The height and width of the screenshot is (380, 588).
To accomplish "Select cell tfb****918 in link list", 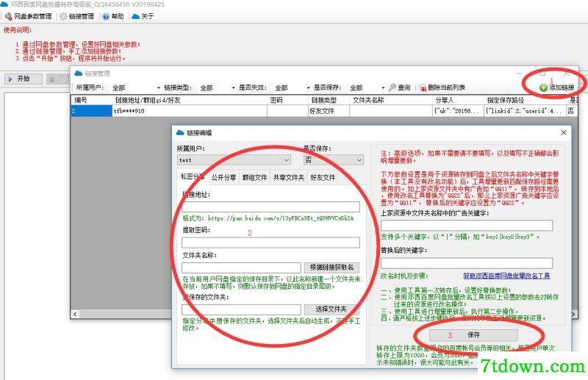I will pos(190,111).
